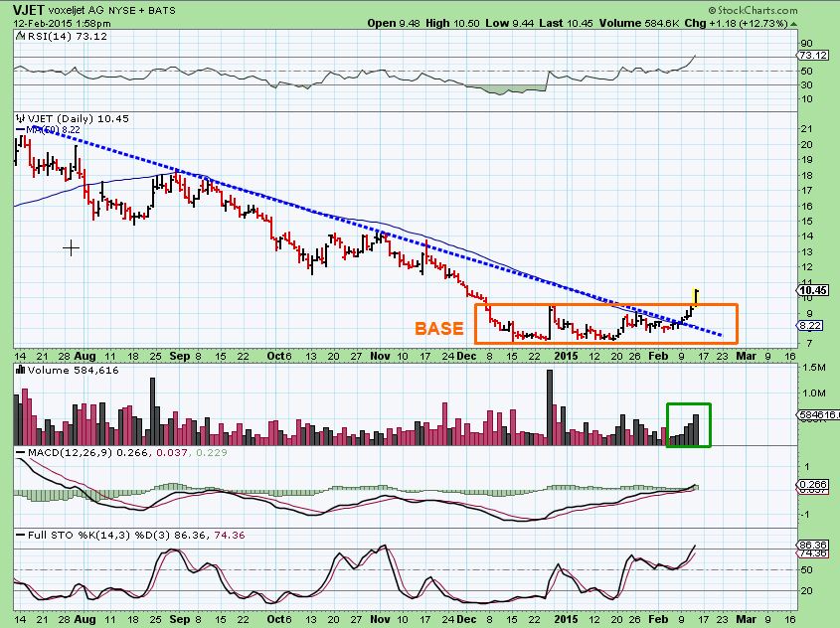Click the 'MACD(12,26,9)' indicator label
Viewport: 840px width, 628px height.
coord(71,453)
